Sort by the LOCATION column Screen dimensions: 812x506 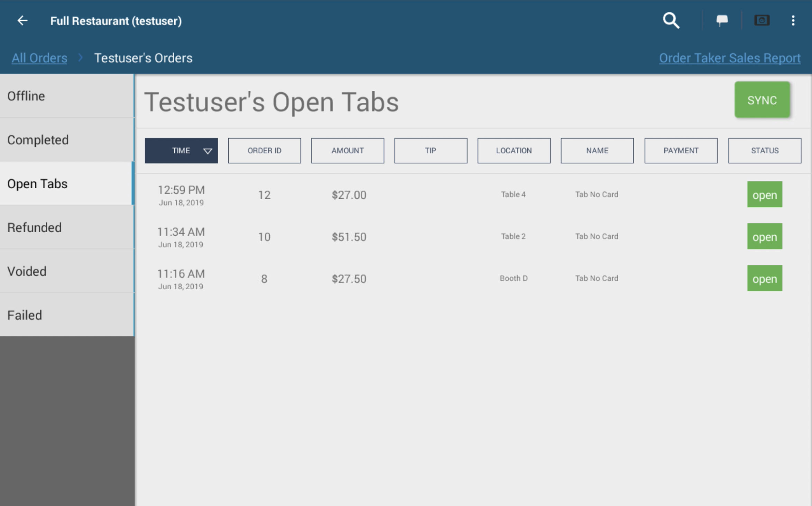click(514, 151)
